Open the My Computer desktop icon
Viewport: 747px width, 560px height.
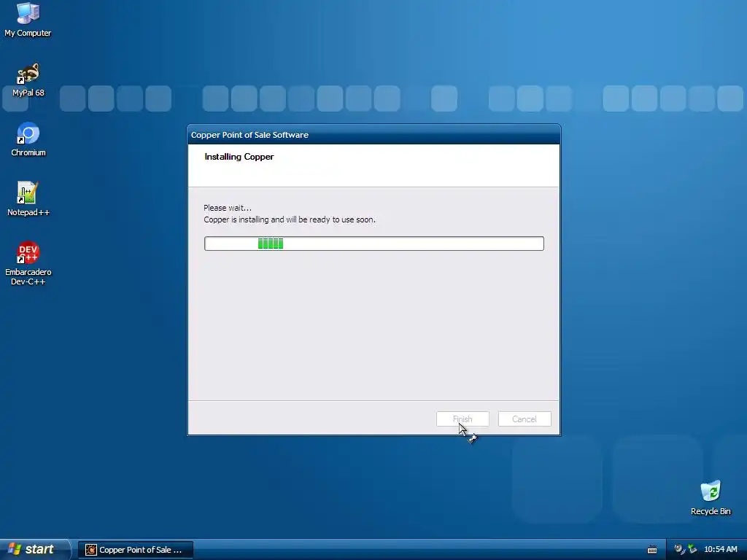coord(28,20)
